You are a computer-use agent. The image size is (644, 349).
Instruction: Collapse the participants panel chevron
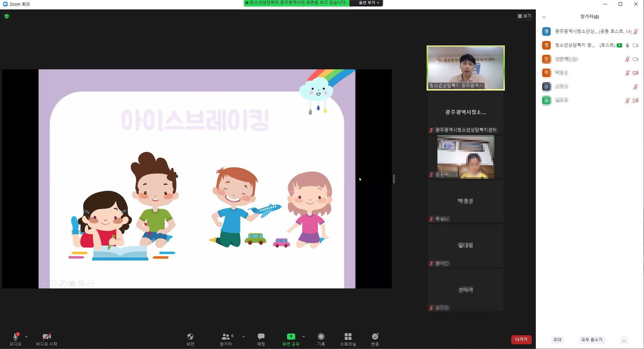coord(544,17)
